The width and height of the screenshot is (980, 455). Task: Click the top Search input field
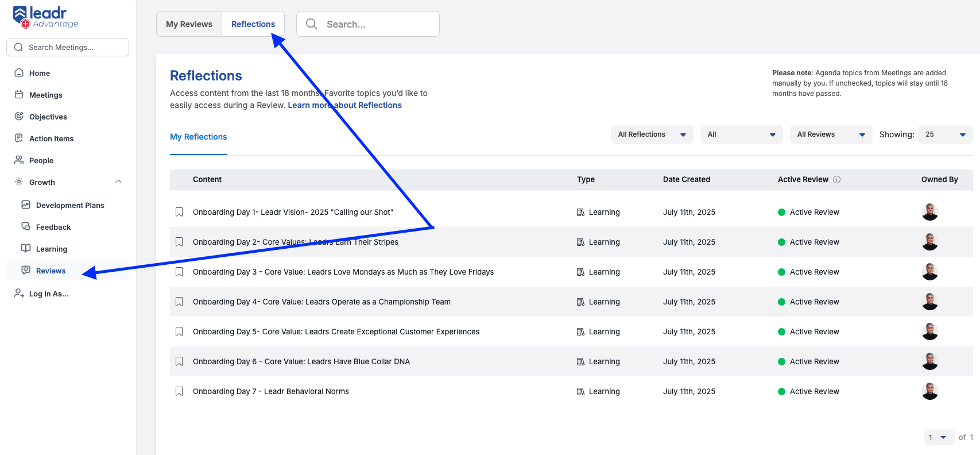tap(368, 24)
